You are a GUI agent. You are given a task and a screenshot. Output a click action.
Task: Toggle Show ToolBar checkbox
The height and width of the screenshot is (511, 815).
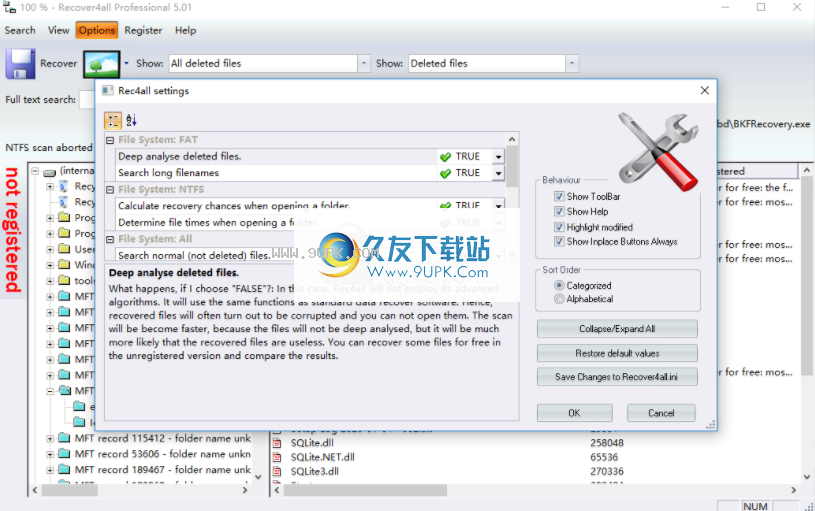(x=559, y=196)
